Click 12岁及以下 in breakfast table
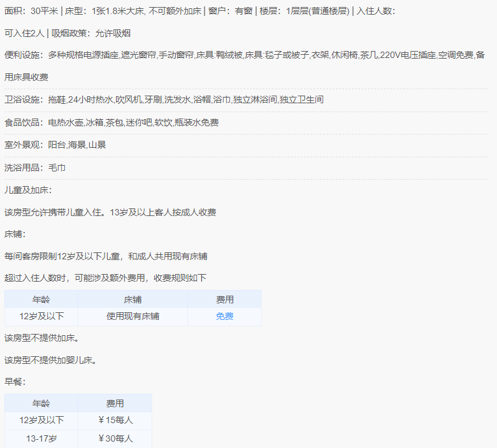Viewport: 497px width, 448px height. tap(41, 420)
